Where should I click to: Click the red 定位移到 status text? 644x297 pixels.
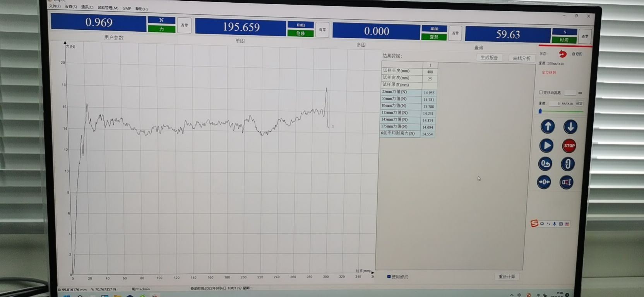[x=549, y=73]
